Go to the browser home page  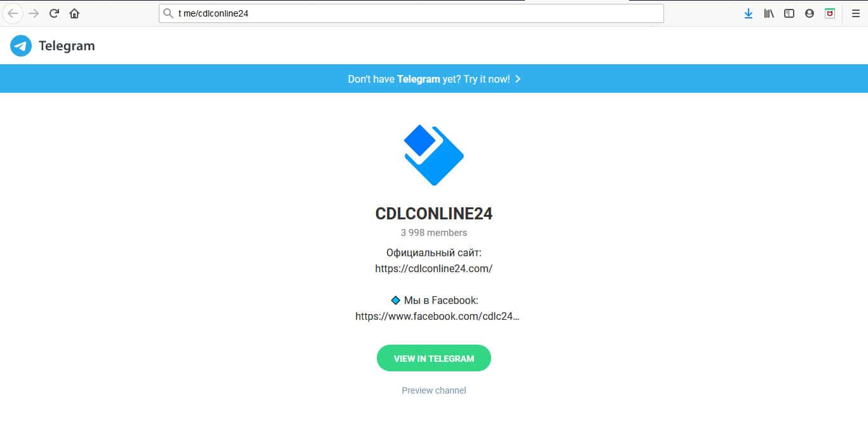tap(74, 13)
